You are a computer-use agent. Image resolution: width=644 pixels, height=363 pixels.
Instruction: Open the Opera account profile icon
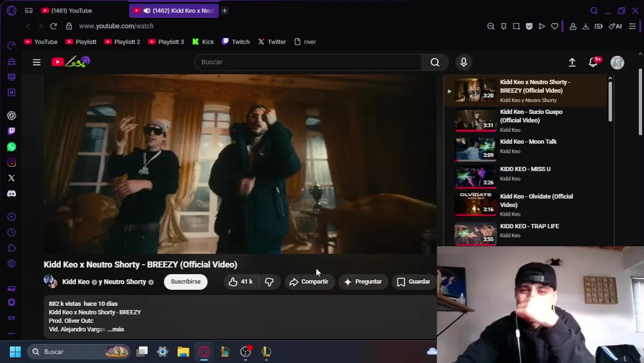click(x=573, y=26)
